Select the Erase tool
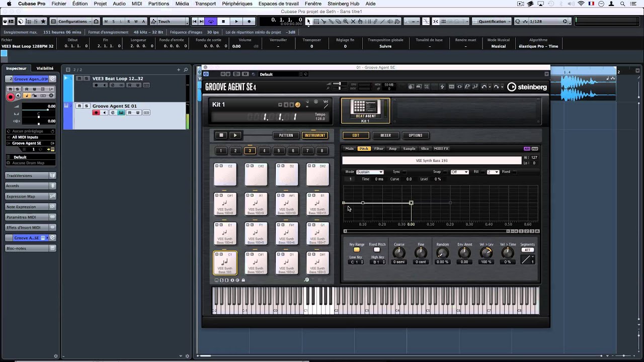This screenshot has height=362, width=644. 338,21
